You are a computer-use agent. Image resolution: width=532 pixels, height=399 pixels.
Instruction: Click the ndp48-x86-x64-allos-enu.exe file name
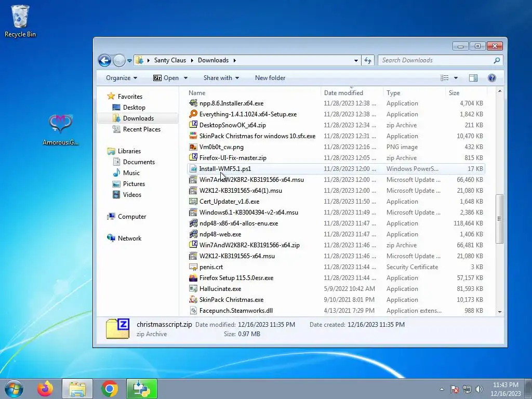[238, 223]
